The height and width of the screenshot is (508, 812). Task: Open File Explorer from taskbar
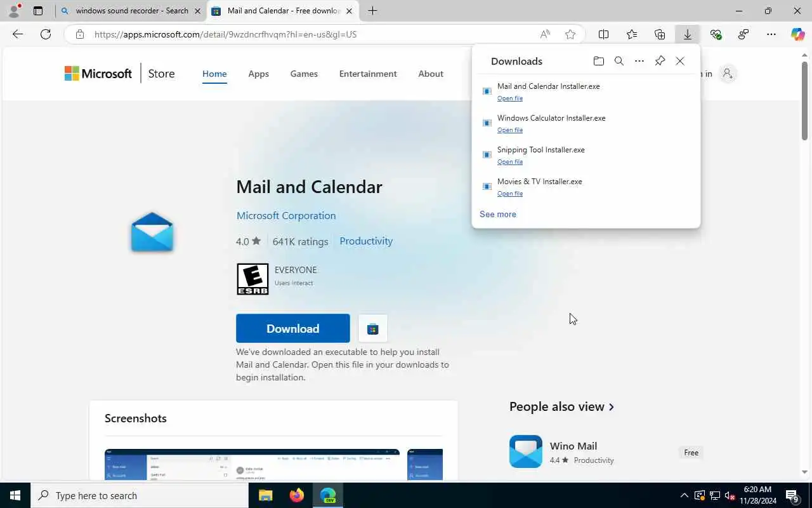coord(265,495)
